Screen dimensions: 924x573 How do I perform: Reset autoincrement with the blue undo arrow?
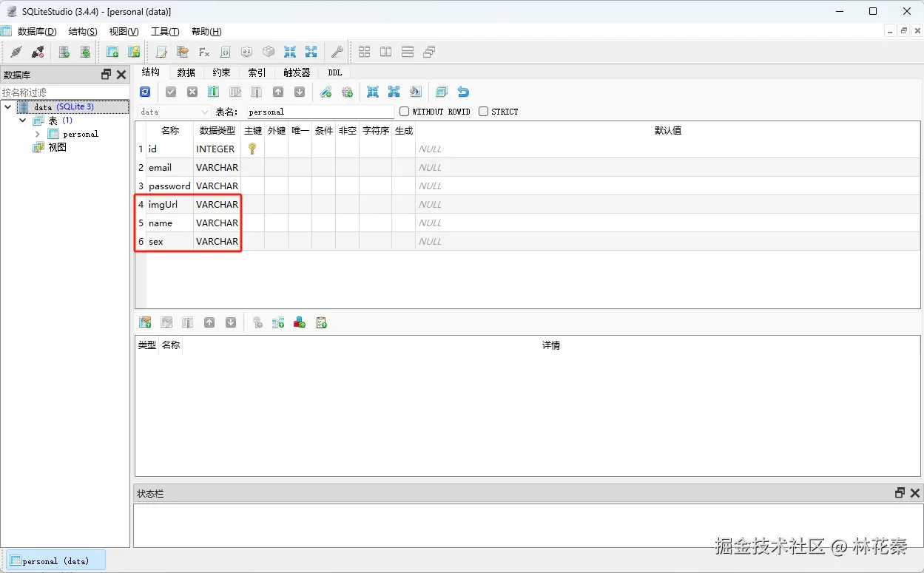point(463,92)
